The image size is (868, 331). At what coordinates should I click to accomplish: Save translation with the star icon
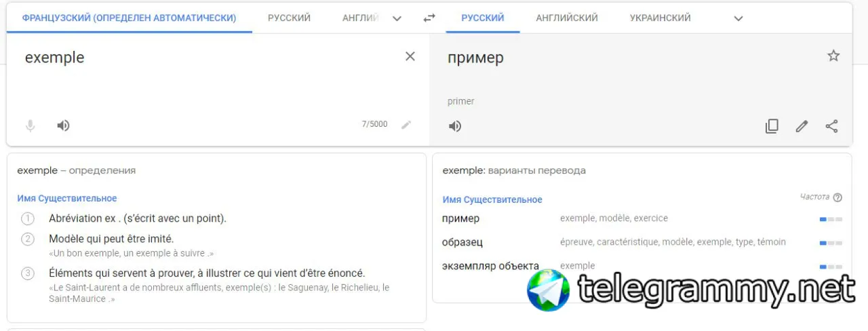[833, 56]
